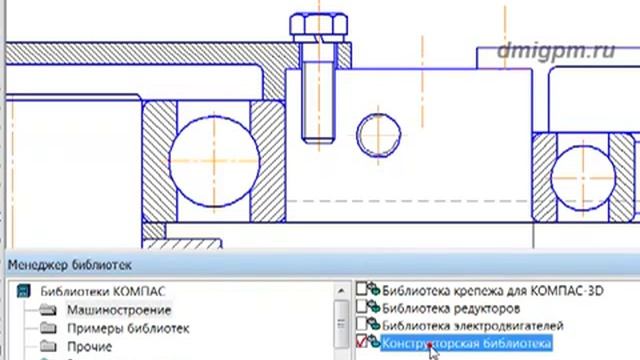Click the Библиотеки КОМПАС root icon
Image resolution: width=640 pixels, height=360 pixels.
(x=24, y=291)
